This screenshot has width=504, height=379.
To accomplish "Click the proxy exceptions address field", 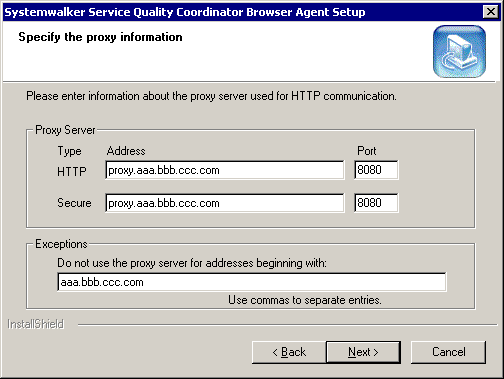I will [252, 282].
